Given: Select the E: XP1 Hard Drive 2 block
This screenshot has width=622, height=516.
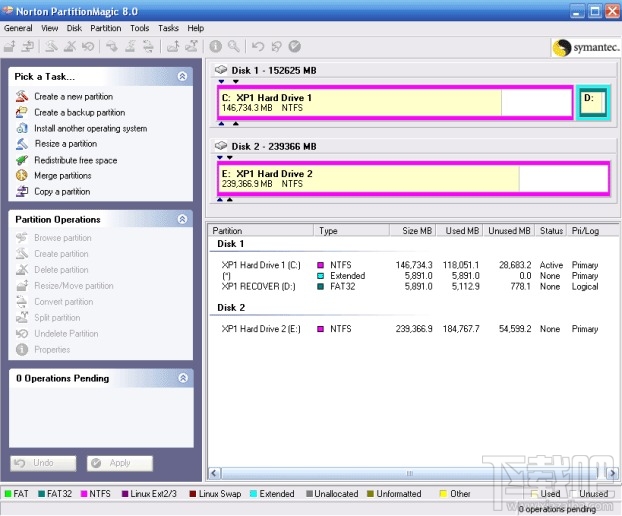Looking at the screenshot, I should pyautogui.click(x=414, y=178).
